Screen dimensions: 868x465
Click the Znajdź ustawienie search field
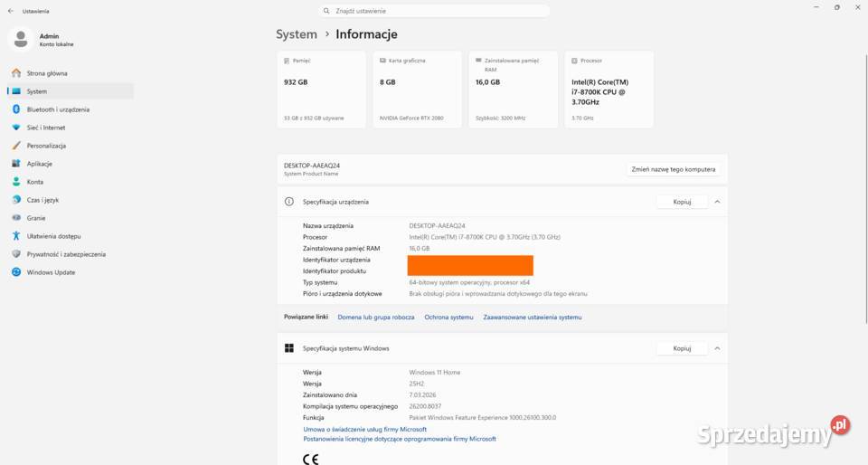click(434, 11)
